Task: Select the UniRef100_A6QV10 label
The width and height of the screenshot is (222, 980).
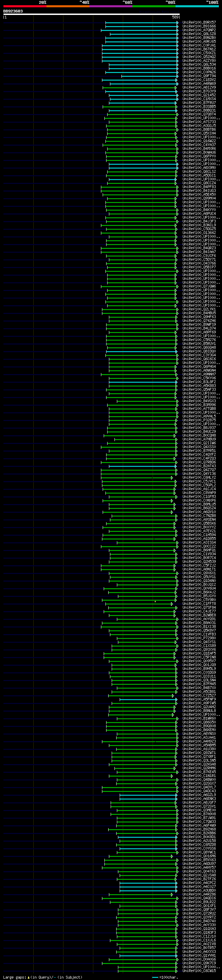Action: (199, 512)
